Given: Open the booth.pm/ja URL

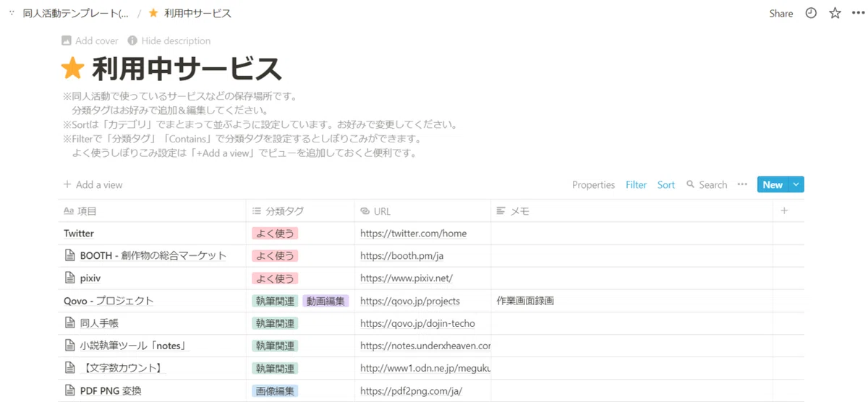Looking at the screenshot, I should pos(401,255).
